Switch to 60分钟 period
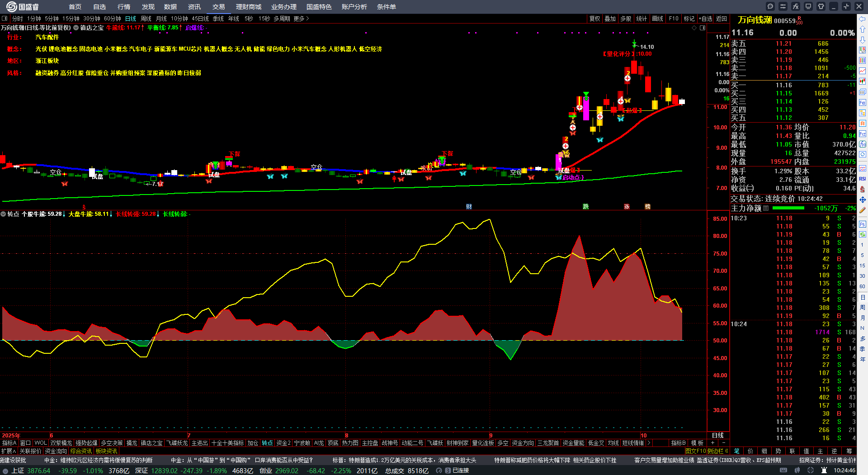 point(113,19)
